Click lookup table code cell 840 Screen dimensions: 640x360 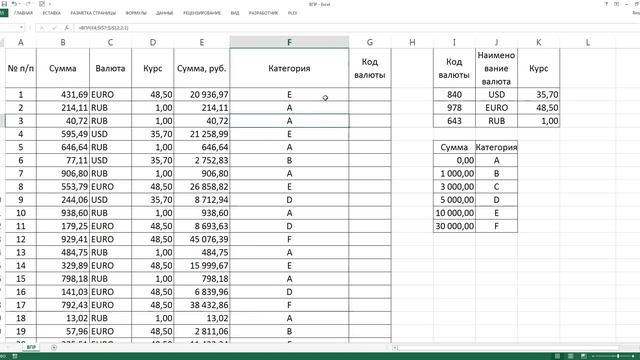click(454, 95)
